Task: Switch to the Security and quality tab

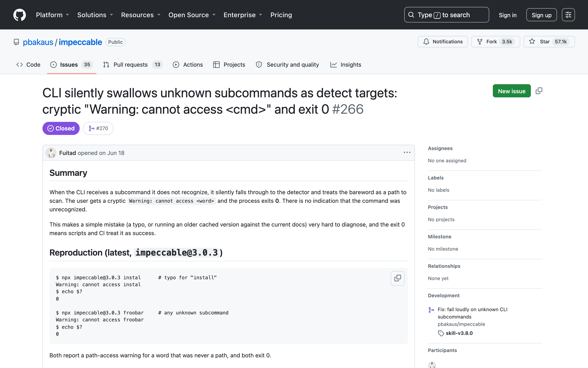Action: tap(287, 64)
